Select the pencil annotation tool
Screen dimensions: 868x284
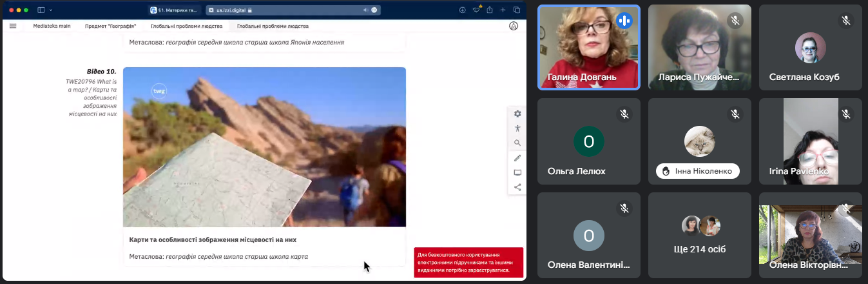tap(517, 158)
